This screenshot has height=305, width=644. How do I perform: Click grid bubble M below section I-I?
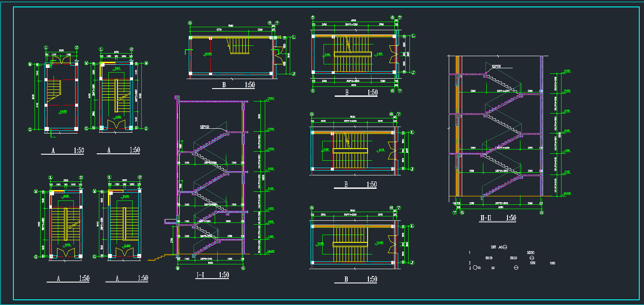tap(178, 268)
